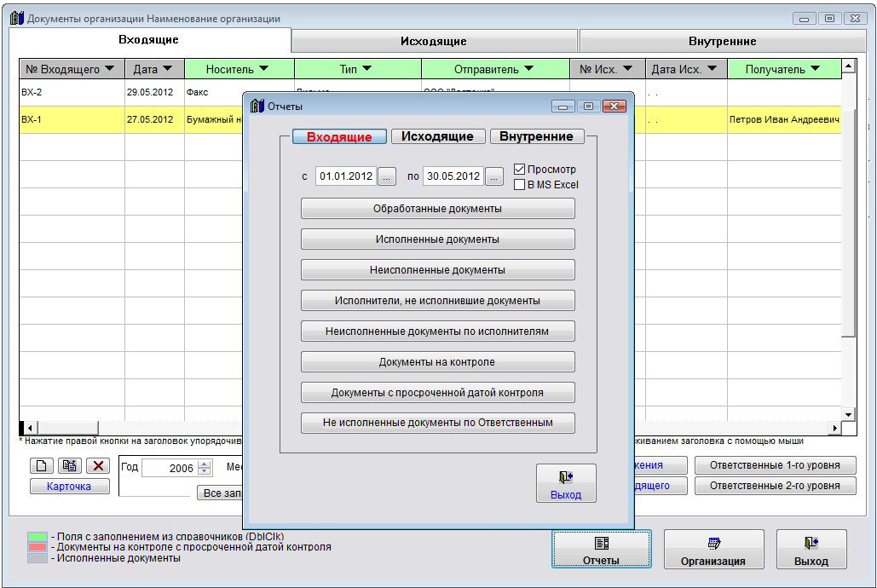Click Неисполненные документы report button
The image size is (877, 588).
point(437,270)
